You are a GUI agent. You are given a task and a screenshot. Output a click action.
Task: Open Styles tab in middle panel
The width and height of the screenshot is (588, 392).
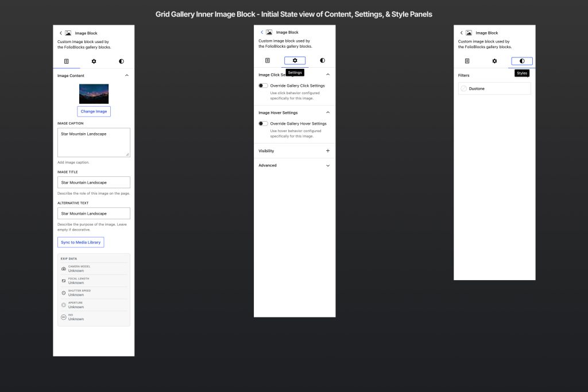[x=322, y=60]
